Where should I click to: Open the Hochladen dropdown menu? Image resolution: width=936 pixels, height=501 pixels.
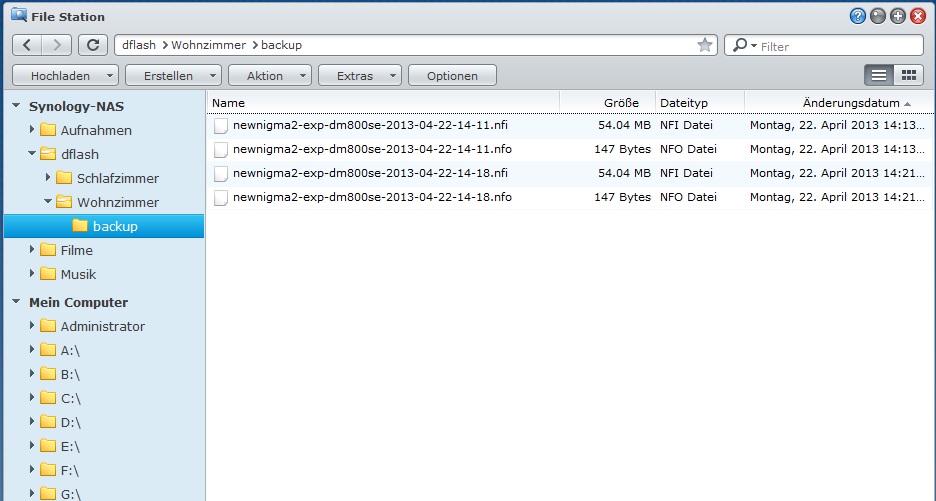coord(65,75)
